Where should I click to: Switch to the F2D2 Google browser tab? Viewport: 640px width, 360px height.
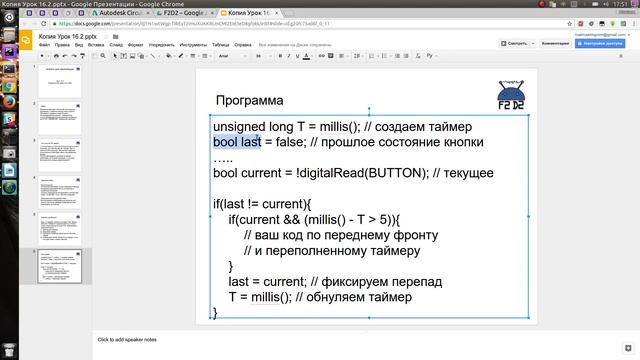point(184,13)
